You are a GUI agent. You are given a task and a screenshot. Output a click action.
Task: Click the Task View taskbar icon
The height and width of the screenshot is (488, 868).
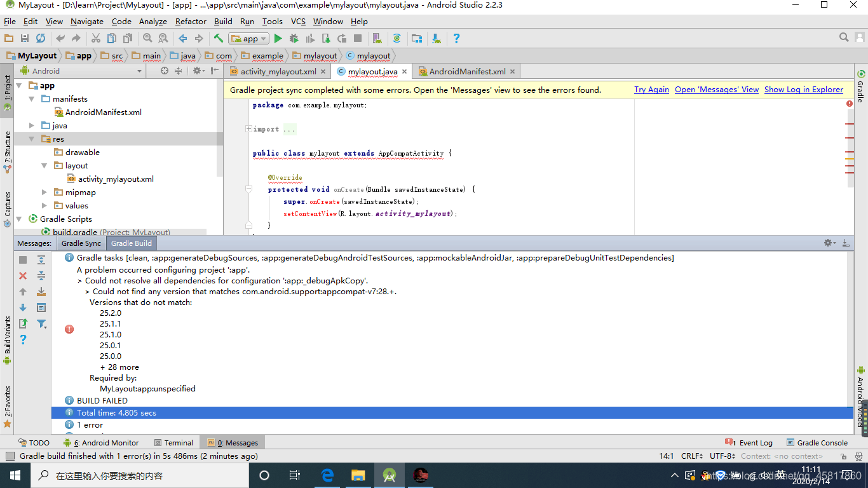pyautogui.click(x=295, y=475)
